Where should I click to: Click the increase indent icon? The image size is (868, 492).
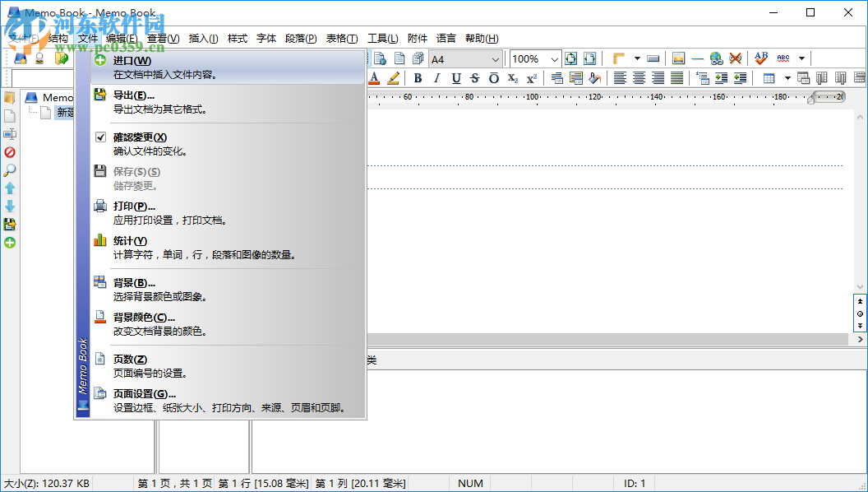click(721, 78)
